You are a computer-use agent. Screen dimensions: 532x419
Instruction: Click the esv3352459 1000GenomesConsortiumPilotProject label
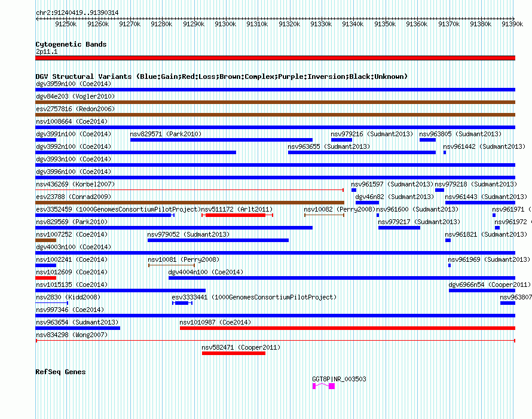118,209
